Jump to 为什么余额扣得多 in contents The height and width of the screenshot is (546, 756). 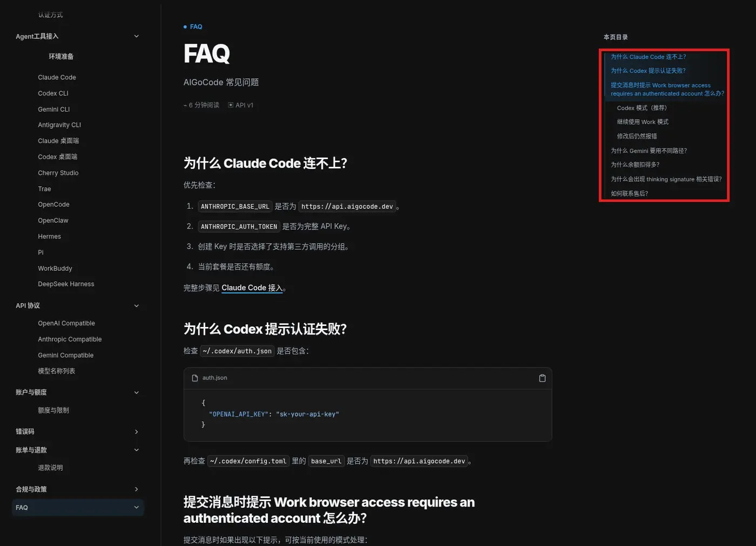pos(635,165)
